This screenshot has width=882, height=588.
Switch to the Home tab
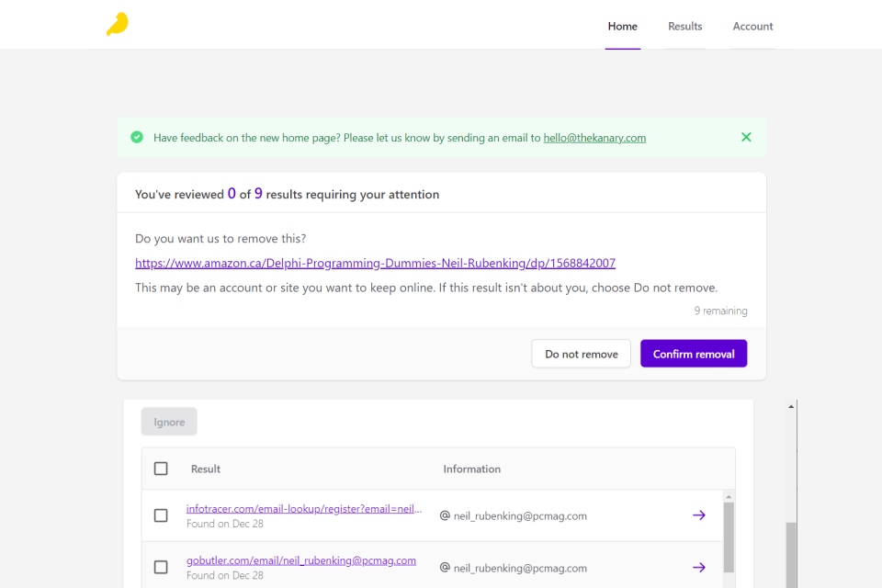pyautogui.click(x=622, y=27)
